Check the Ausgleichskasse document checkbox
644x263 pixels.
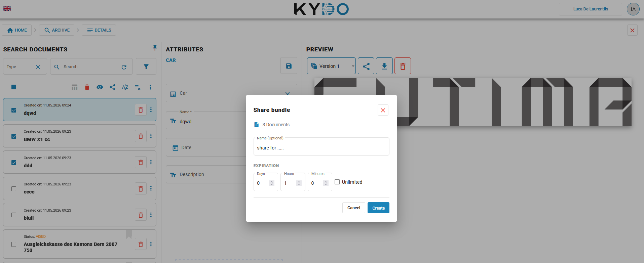(x=14, y=244)
